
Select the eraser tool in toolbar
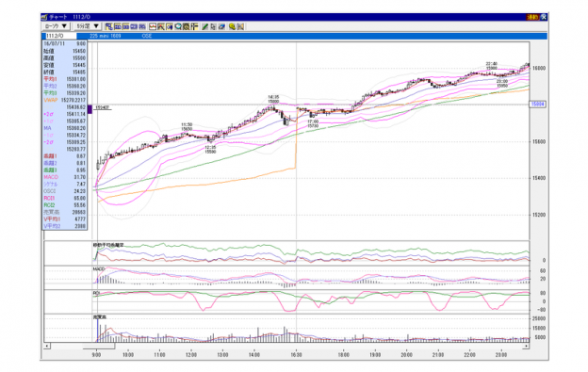click(221, 26)
